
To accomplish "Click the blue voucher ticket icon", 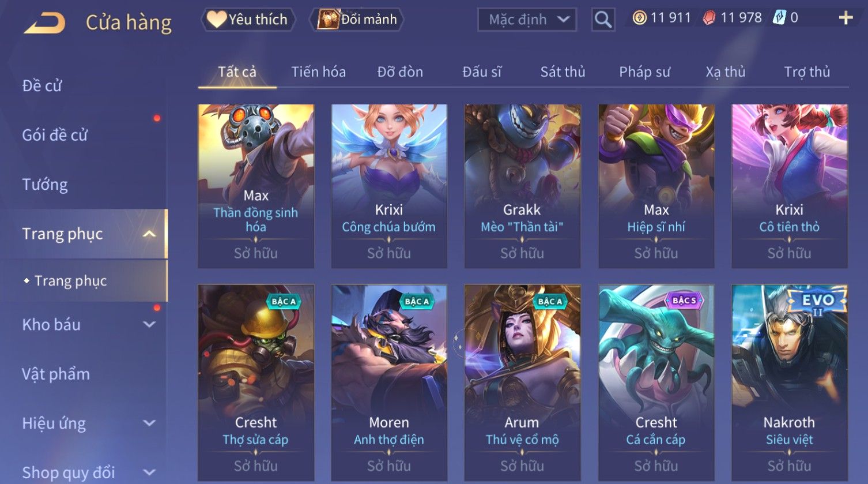I will (779, 18).
